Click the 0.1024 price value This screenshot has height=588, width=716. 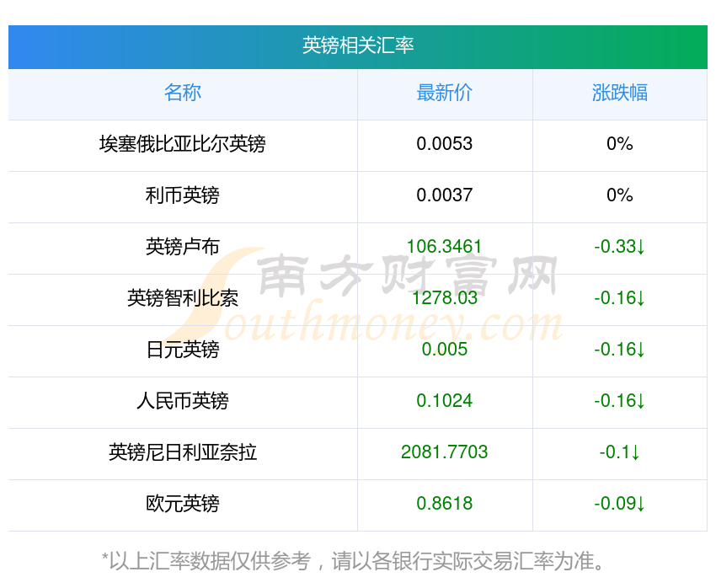[x=444, y=401]
